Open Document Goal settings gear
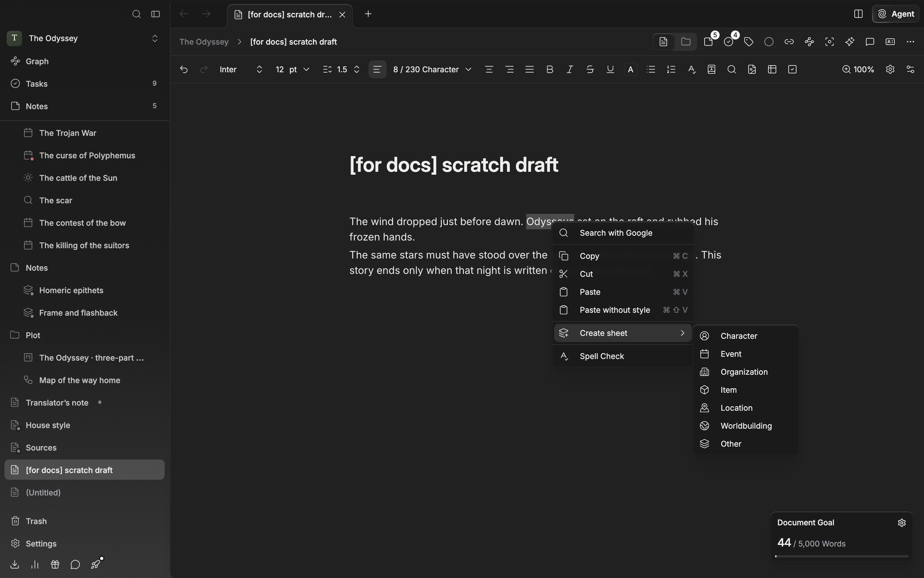The width and height of the screenshot is (924, 578). click(902, 523)
